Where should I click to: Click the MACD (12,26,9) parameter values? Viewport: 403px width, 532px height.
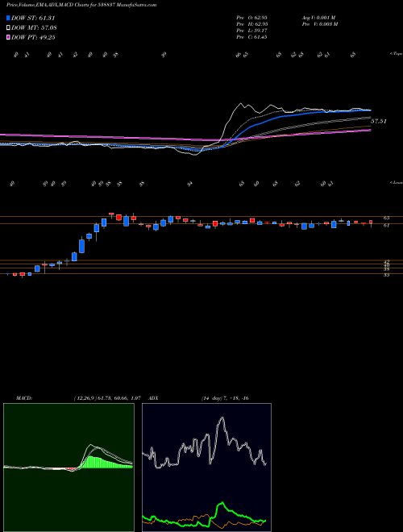pos(107,398)
